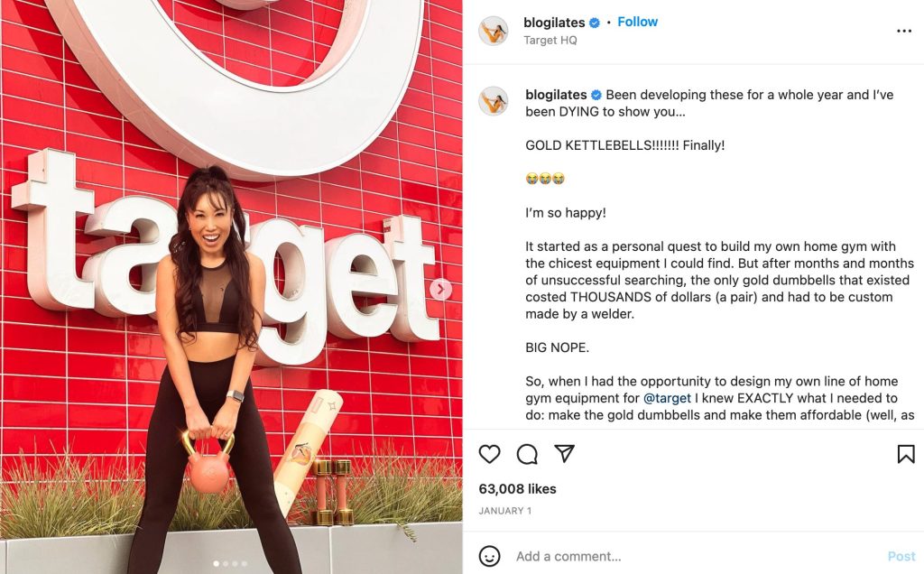
Task: Click the blogilates avatar beside the caption
Action: click(494, 101)
